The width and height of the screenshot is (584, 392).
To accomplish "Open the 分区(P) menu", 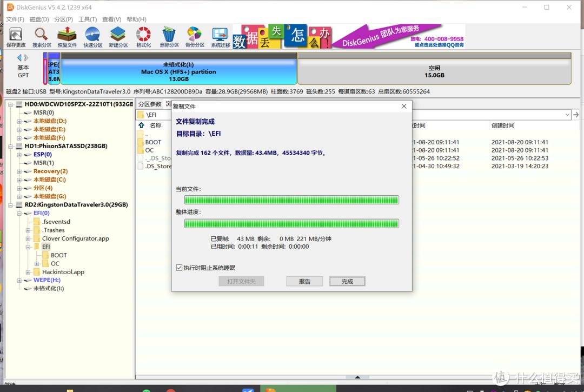I will 63,19.
